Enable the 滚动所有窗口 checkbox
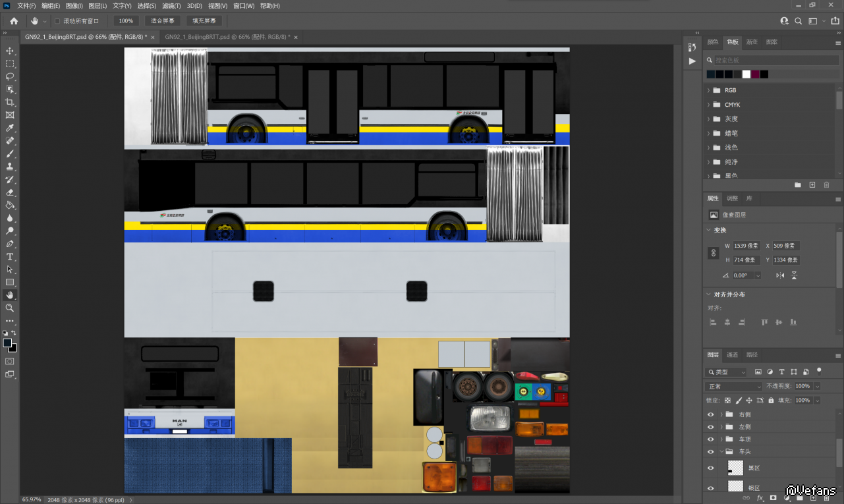This screenshot has width=844, height=504. 57,21
